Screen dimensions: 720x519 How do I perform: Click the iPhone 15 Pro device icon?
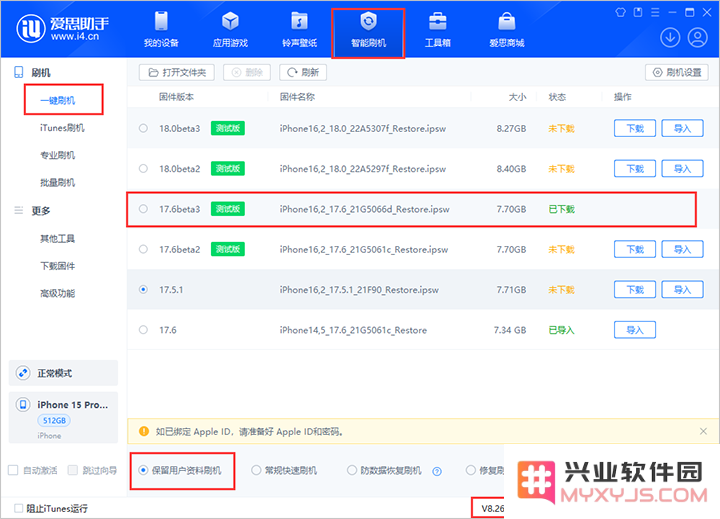pos(23,405)
